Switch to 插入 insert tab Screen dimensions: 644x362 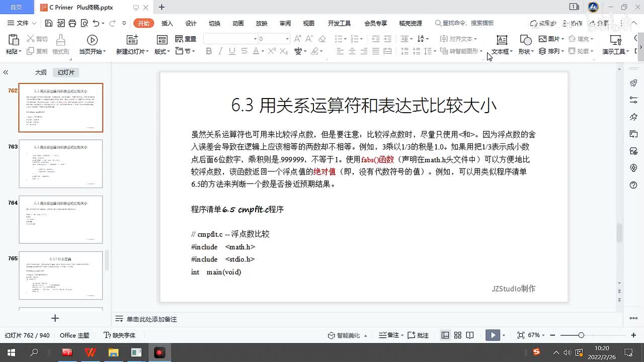click(167, 23)
